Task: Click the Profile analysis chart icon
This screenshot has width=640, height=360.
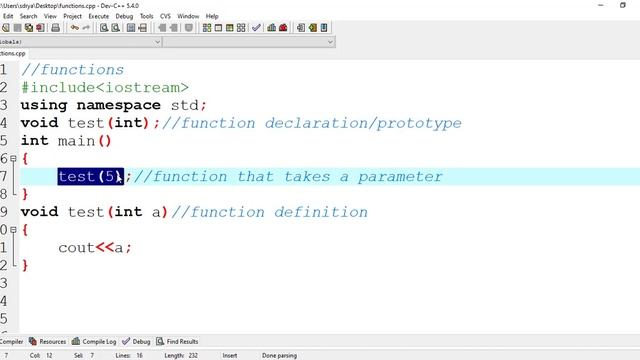Action: [x=271, y=28]
